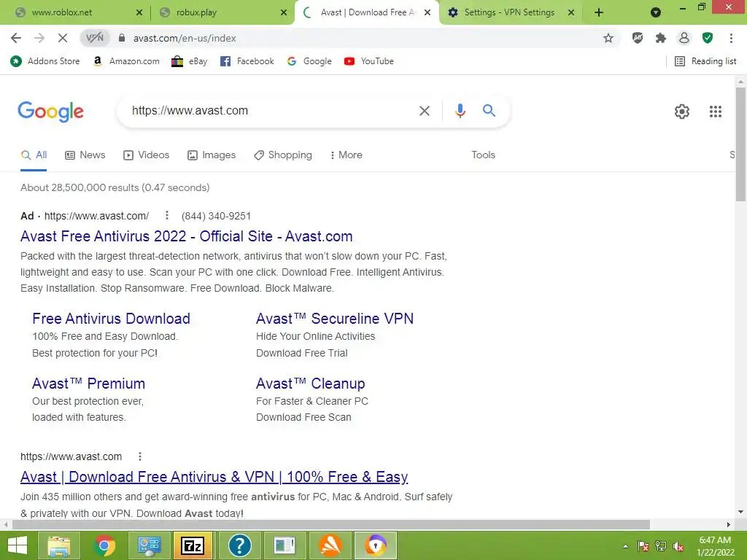747x560 pixels.
Task: Open the browser three-dot menu
Action: 731,38
